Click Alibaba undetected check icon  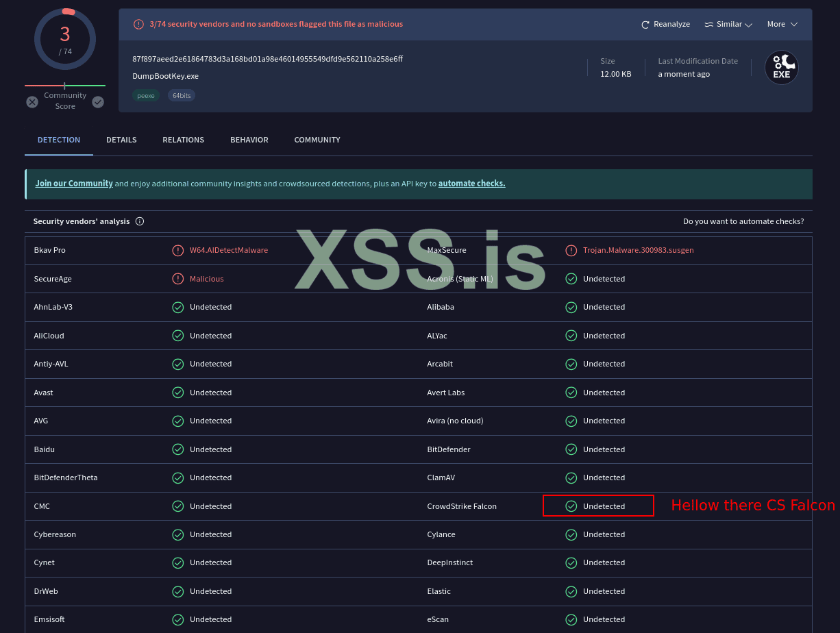pos(571,307)
